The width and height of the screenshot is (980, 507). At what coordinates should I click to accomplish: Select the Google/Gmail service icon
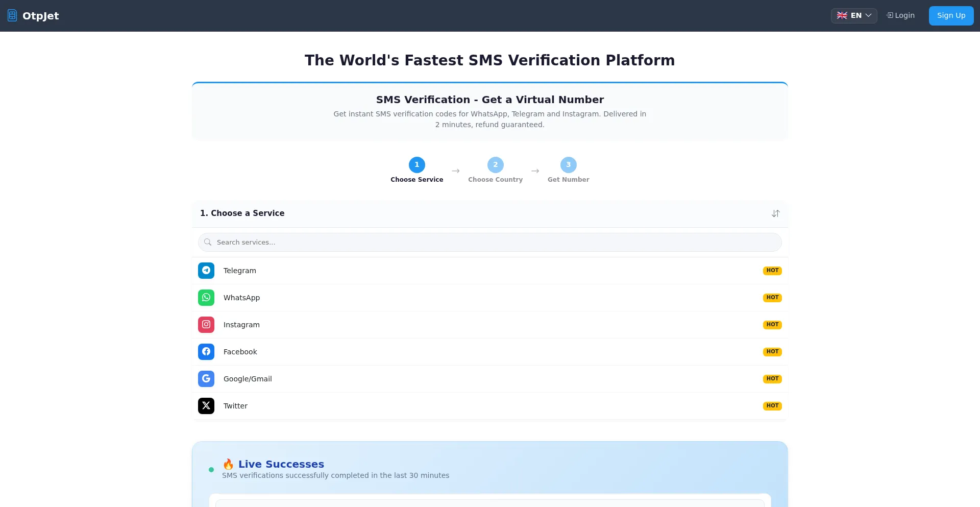206,379
